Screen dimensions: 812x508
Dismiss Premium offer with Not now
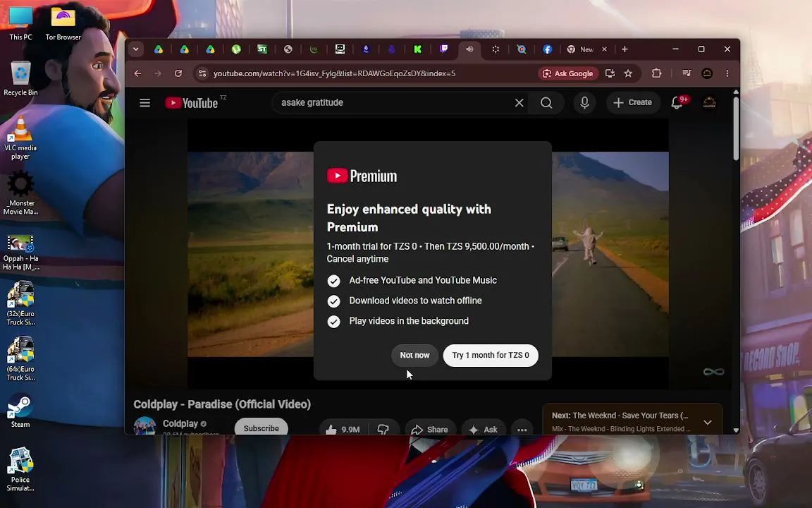pyautogui.click(x=414, y=356)
